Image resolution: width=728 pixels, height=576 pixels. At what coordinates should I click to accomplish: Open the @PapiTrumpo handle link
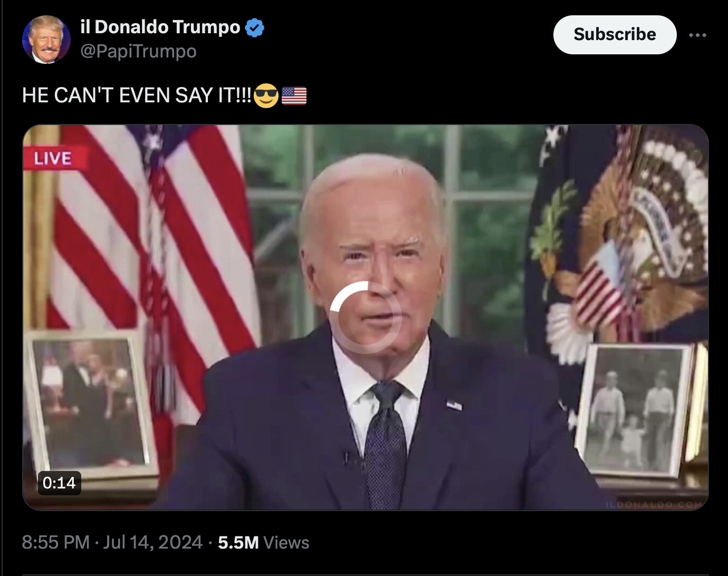point(138,51)
